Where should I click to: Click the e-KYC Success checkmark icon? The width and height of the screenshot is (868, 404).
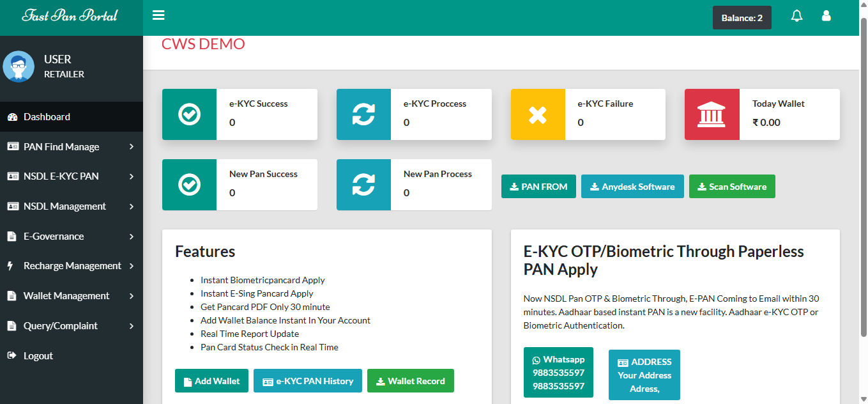[x=190, y=114]
